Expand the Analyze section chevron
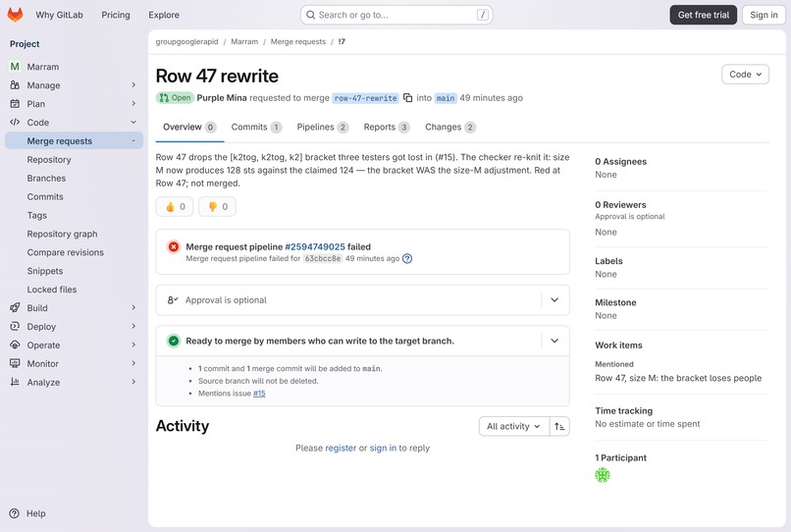 pos(133,382)
